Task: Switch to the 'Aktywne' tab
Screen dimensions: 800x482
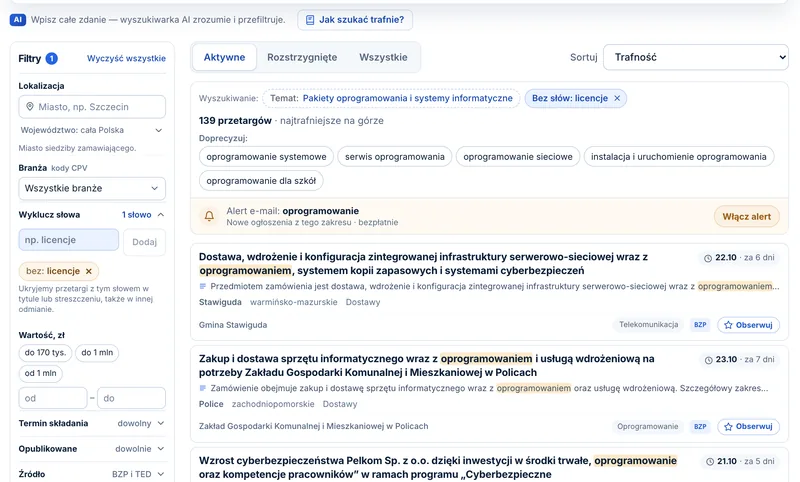Action: coord(224,57)
